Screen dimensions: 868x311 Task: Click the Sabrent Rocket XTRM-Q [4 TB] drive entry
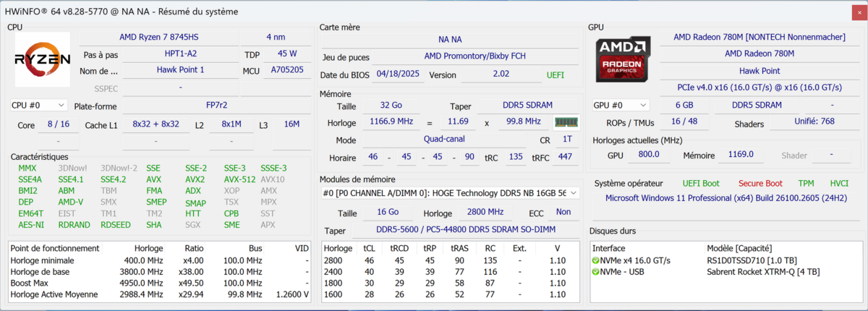tap(763, 272)
